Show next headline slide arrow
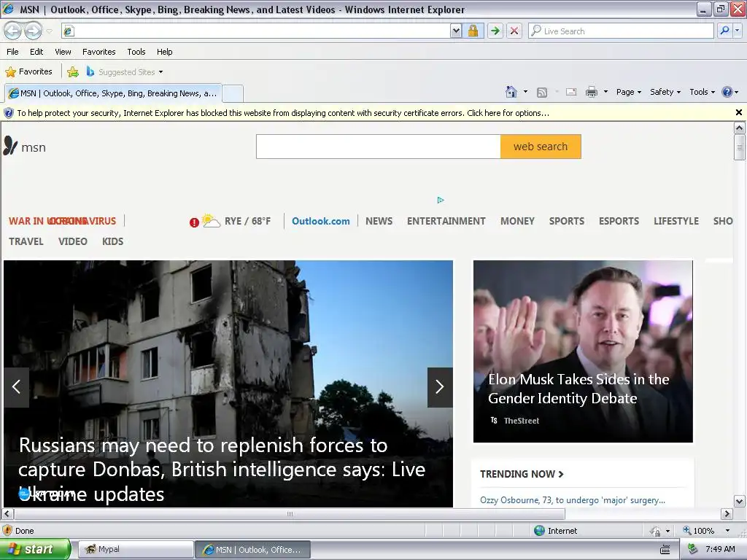Viewport: 747px width, 560px height. coord(440,387)
